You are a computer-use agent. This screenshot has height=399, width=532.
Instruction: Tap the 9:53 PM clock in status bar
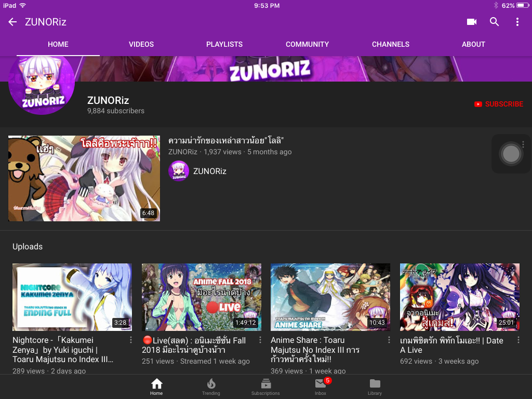tap(267, 5)
